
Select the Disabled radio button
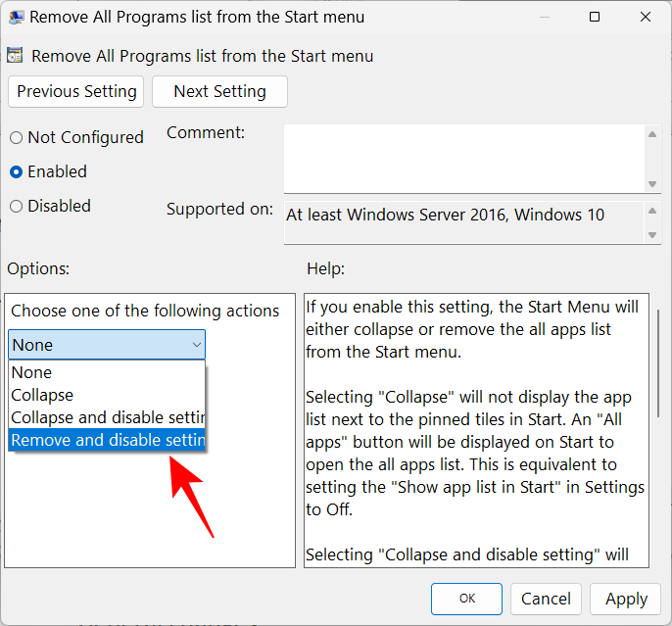tap(17, 207)
